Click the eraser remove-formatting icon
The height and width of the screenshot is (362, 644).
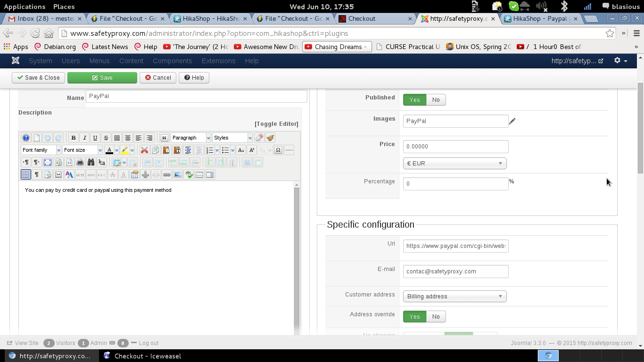click(x=259, y=138)
